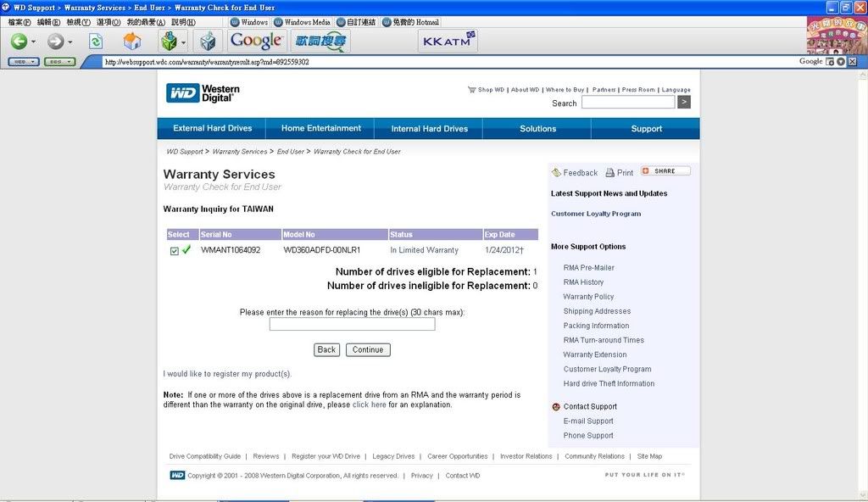
Task: Click the green cube toolbar icon
Action: [169, 41]
